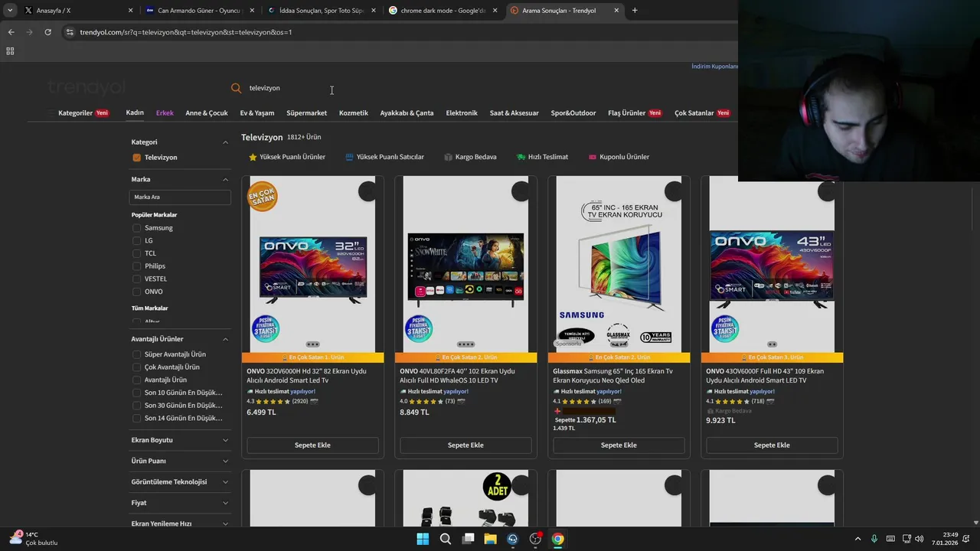This screenshot has height=551, width=980.
Task: Show hidden system tray icons
Action: click(857, 539)
